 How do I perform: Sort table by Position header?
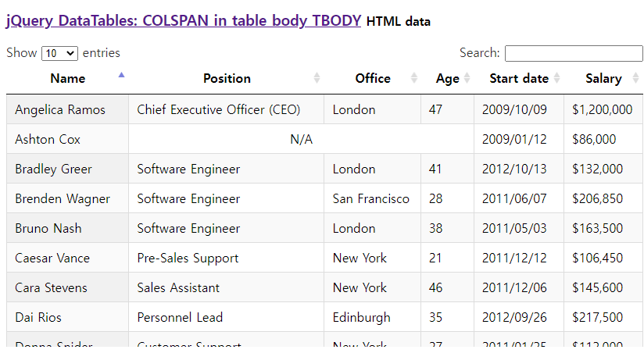(x=227, y=78)
